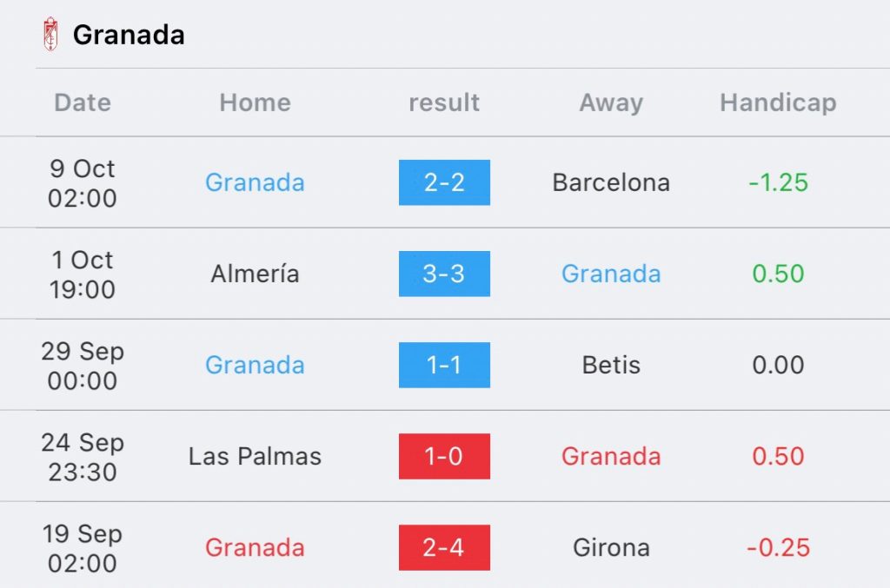The width and height of the screenshot is (890, 588).
Task: Select the Away column header
Action: pyautogui.click(x=611, y=103)
